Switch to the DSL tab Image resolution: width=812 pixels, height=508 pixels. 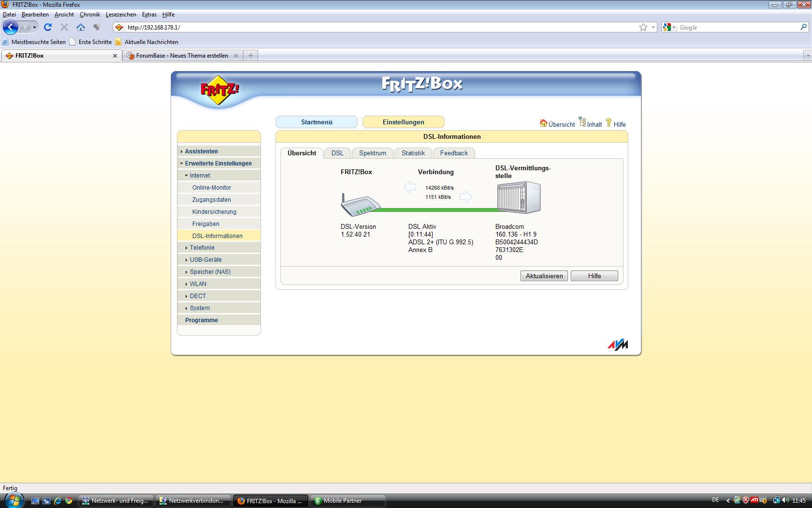point(337,153)
